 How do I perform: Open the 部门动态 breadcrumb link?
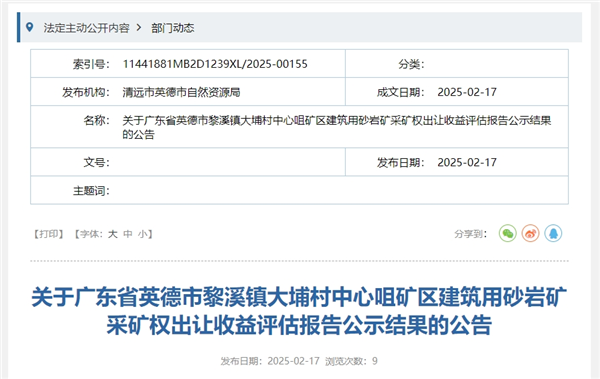173,28
